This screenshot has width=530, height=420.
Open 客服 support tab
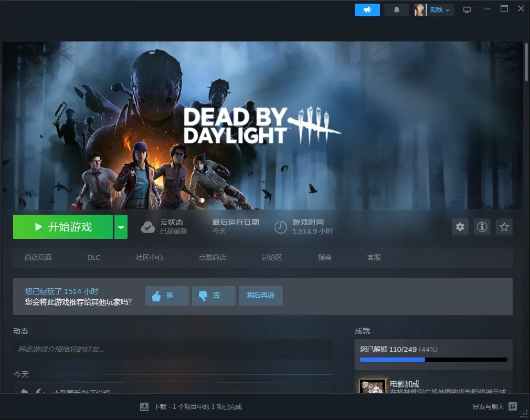[374, 257]
